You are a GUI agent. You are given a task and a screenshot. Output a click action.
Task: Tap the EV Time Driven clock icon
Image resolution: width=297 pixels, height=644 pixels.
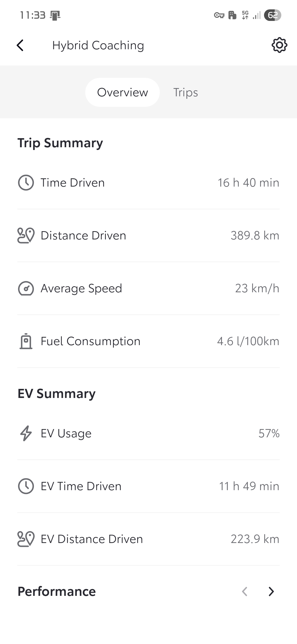pos(26,486)
